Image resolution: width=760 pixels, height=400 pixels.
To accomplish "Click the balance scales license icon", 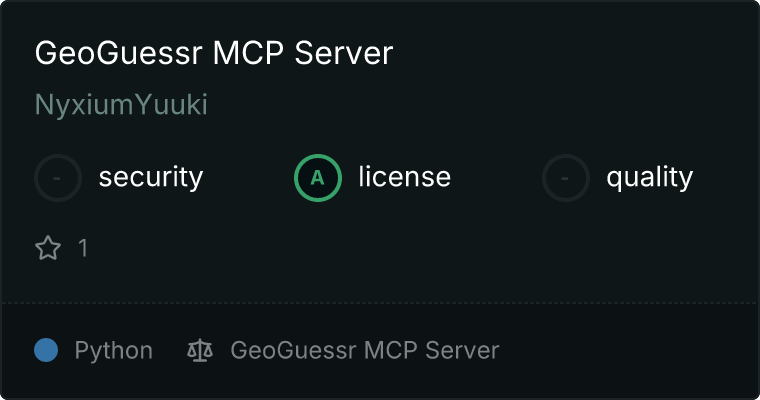I will tap(200, 350).
